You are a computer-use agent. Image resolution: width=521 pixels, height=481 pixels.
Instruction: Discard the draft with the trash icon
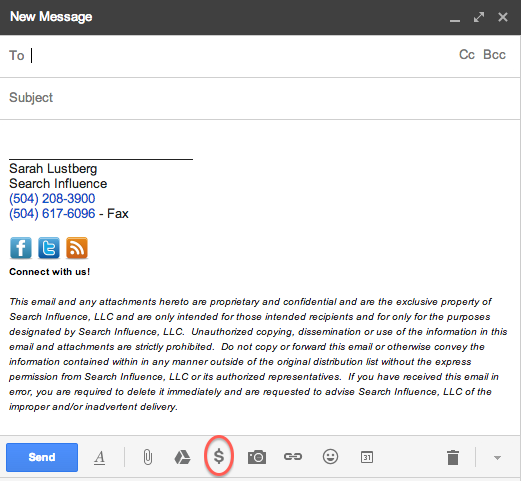(453, 457)
